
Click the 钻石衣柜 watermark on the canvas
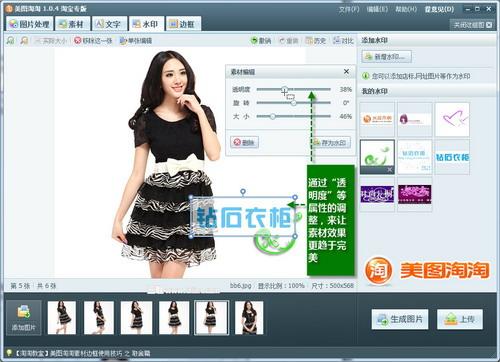tap(243, 217)
